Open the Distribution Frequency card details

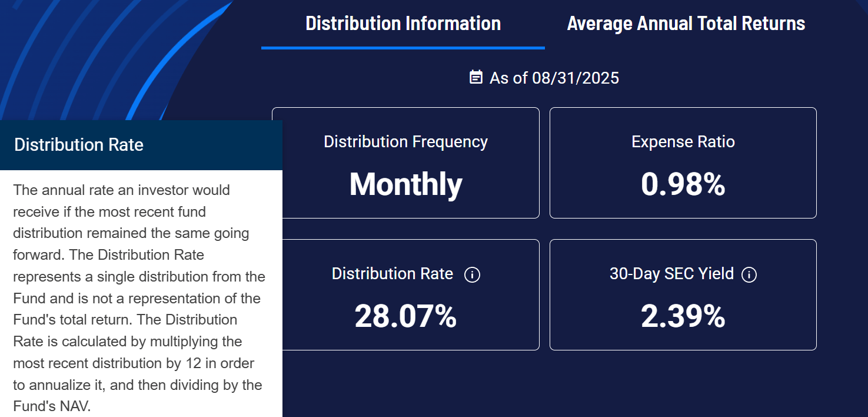(x=405, y=163)
